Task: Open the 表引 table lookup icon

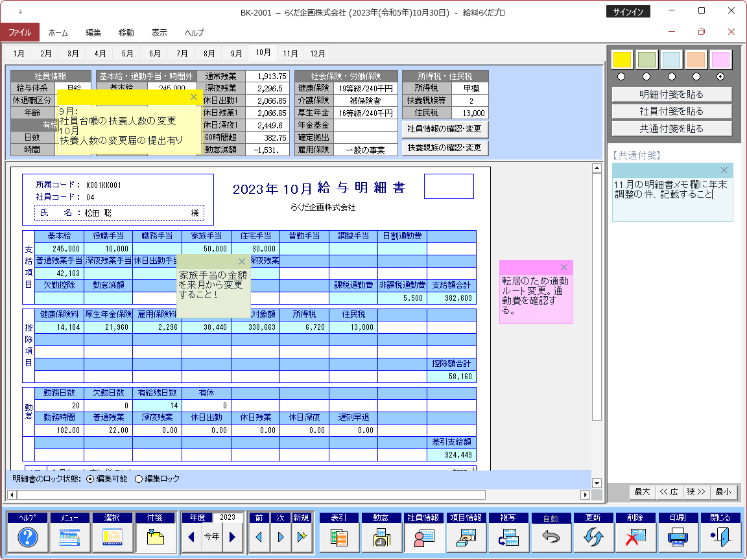Action: [338, 537]
